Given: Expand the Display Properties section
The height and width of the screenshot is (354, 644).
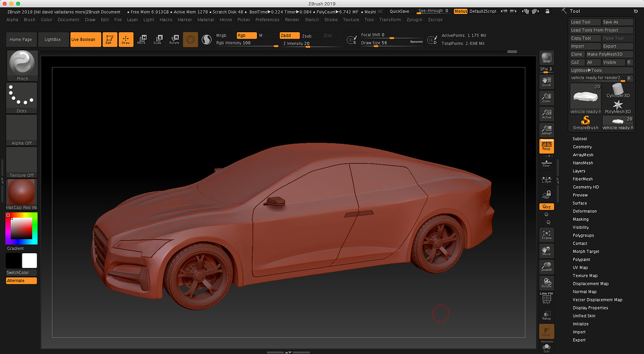Looking at the screenshot, I should (x=590, y=308).
